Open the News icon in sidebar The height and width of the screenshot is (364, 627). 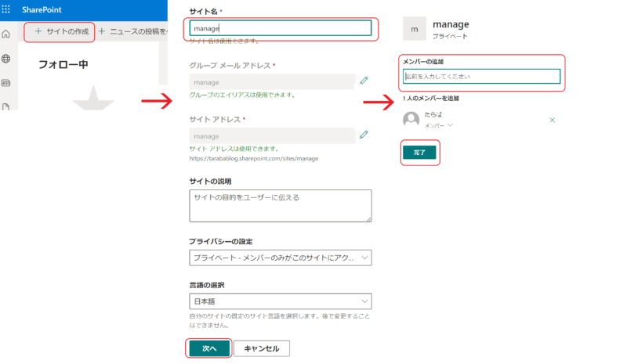6,82
